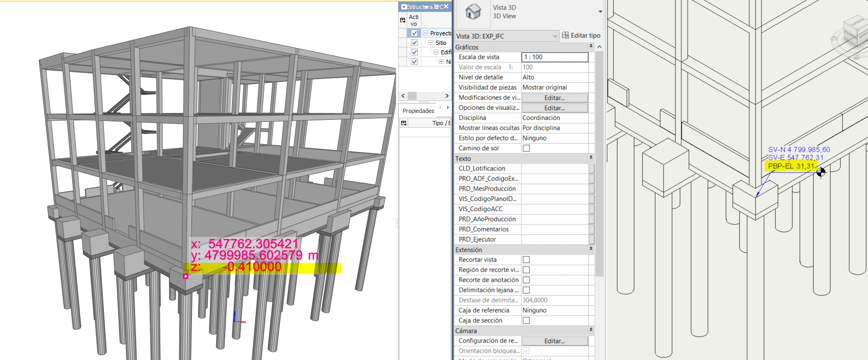Click the SV-E 547.762,31 coordinate label
The image size is (868, 360).
(x=796, y=157)
